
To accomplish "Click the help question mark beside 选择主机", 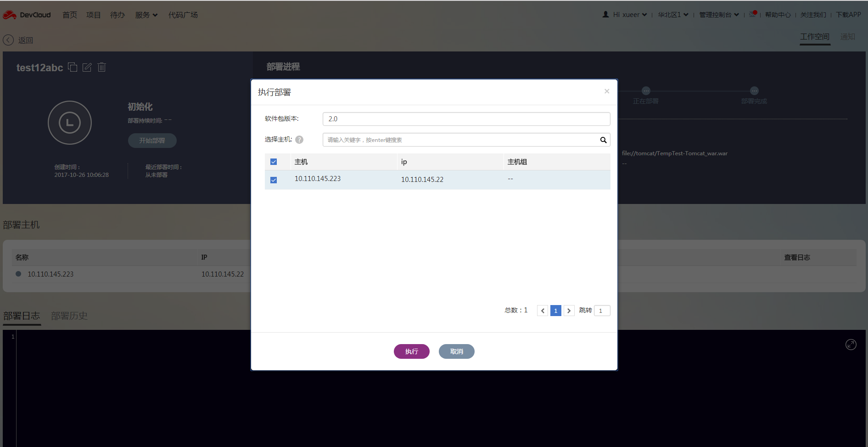I will click(x=299, y=140).
